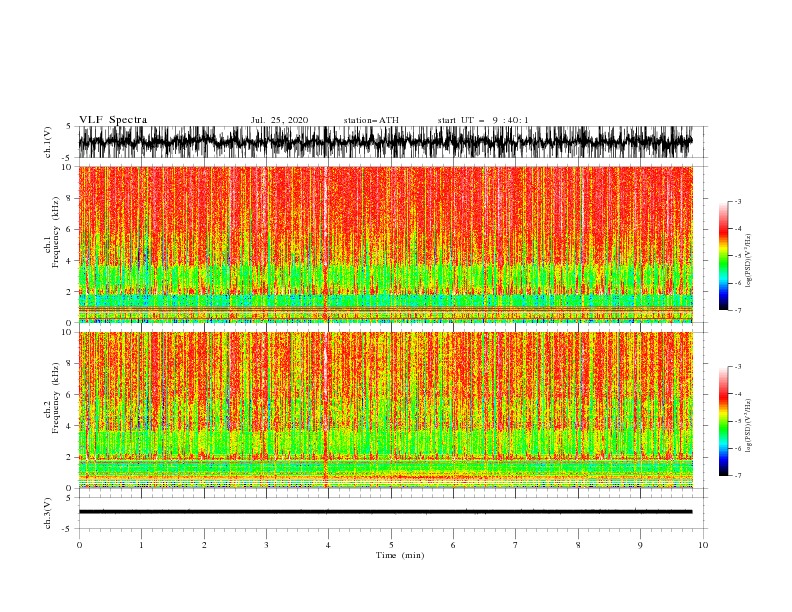Click the 'ch.3(V)' waveform axis label
The height and width of the screenshot is (612, 792).
coord(48,513)
